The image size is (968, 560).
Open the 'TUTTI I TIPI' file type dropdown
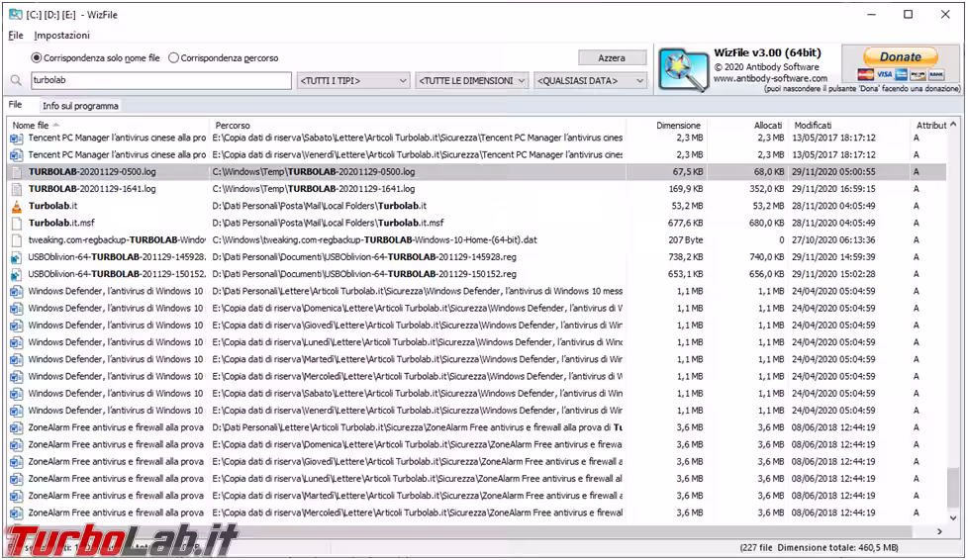tap(353, 81)
